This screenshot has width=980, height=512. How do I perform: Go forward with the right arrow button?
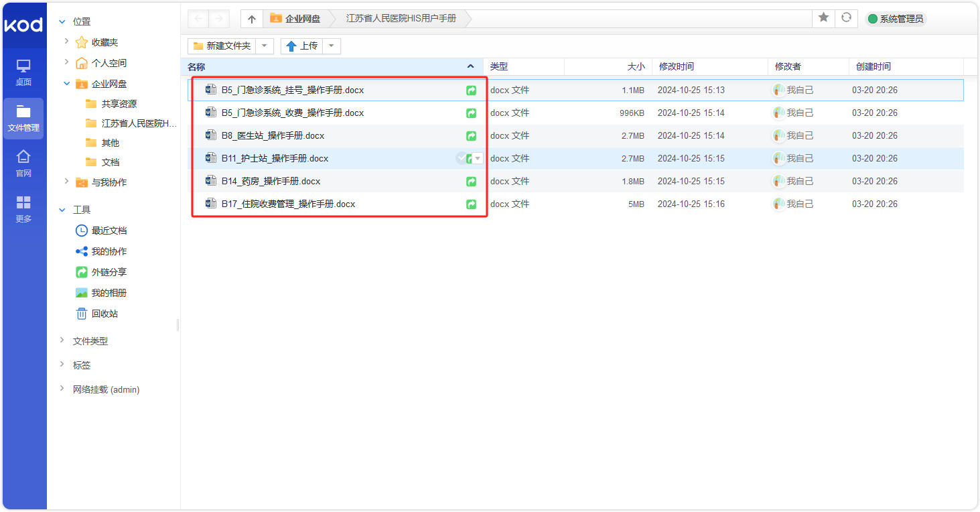[x=219, y=19]
